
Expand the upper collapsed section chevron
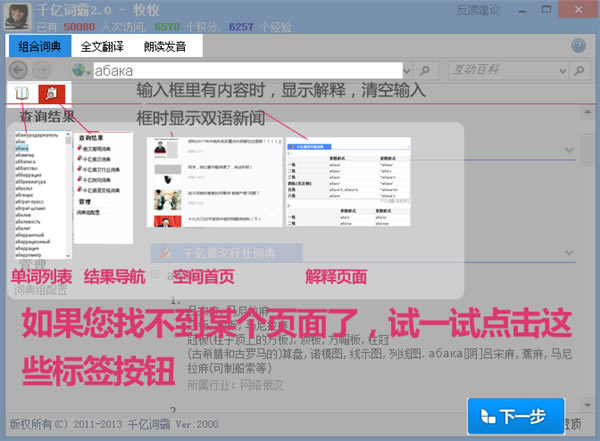[569, 150]
